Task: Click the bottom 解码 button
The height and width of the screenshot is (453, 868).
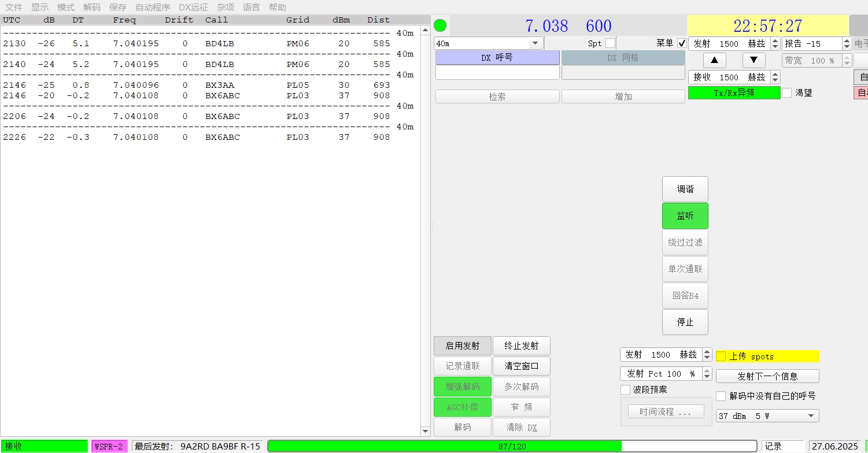Action: click(463, 428)
